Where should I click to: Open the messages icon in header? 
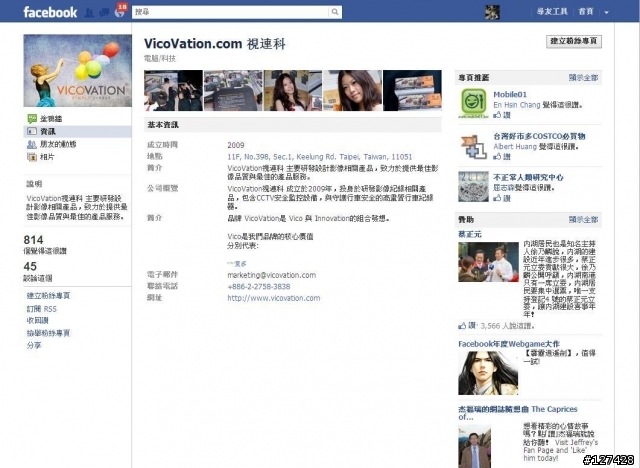click(104, 13)
